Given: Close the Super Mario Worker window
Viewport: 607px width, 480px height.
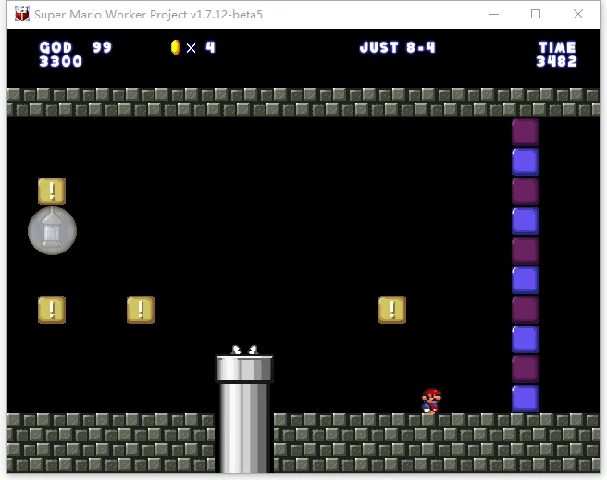Looking at the screenshot, I should click(x=578, y=14).
